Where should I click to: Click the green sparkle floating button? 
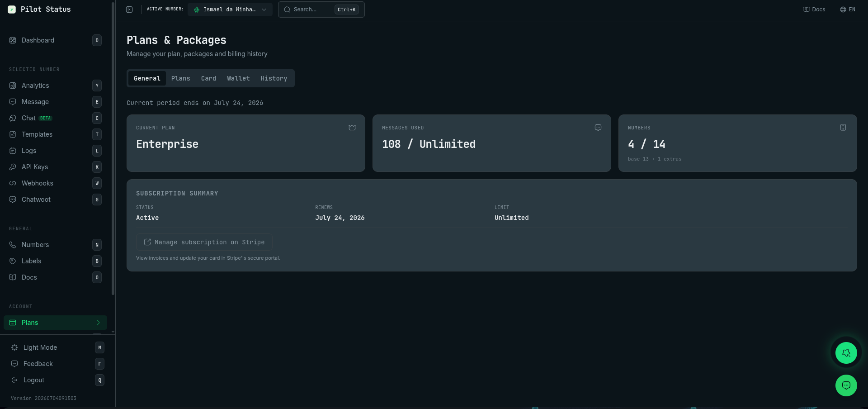click(x=846, y=353)
